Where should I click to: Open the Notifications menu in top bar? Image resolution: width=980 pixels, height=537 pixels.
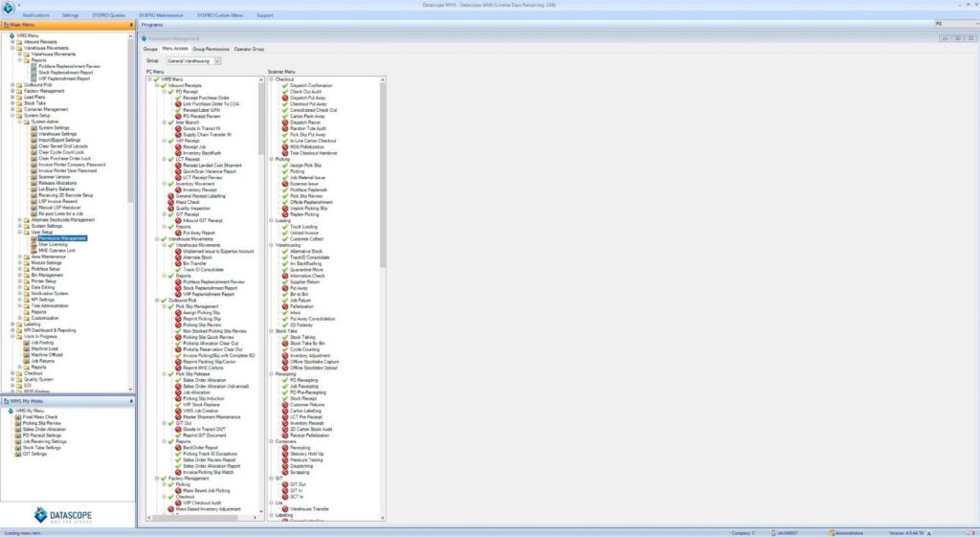35,15
